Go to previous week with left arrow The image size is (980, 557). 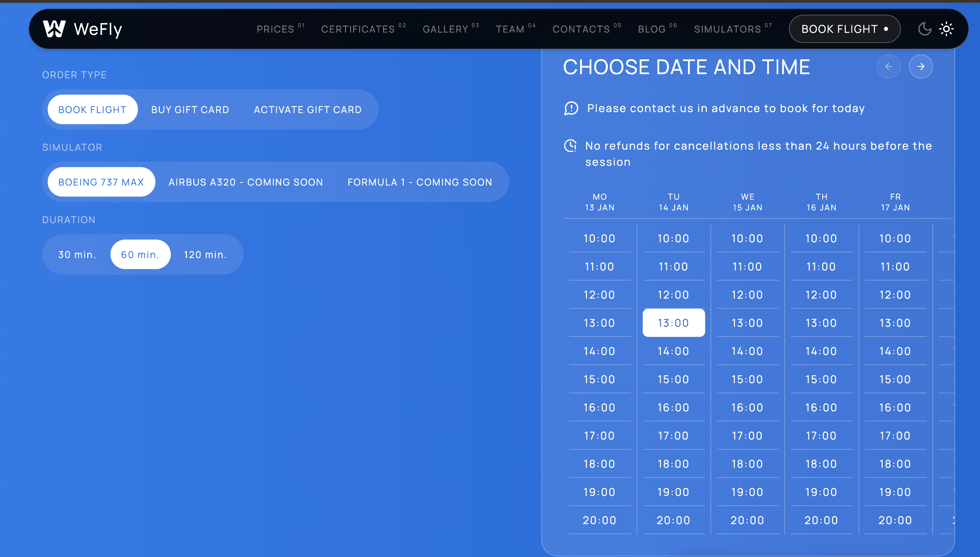tap(889, 66)
